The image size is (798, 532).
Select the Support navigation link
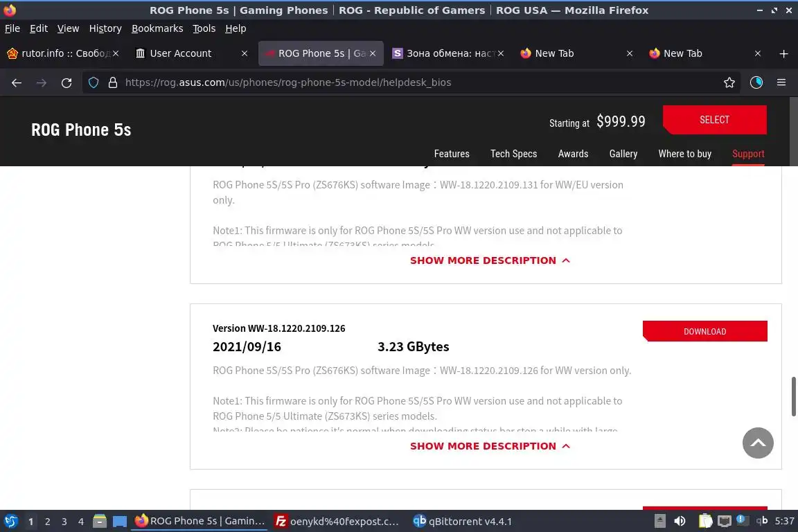(748, 154)
